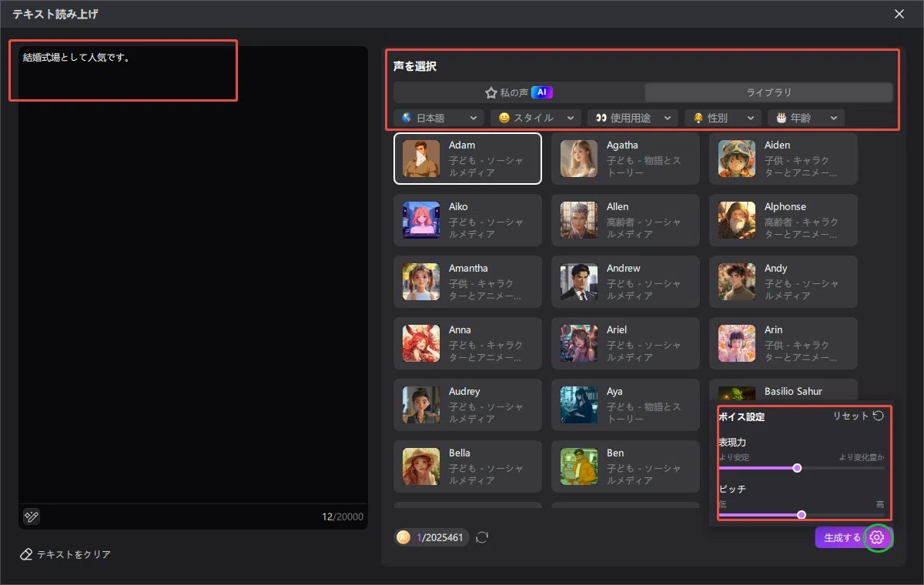Click the AI credits coin icon
Viewport: 924px width, 585px height.
(x=403, y=537)
